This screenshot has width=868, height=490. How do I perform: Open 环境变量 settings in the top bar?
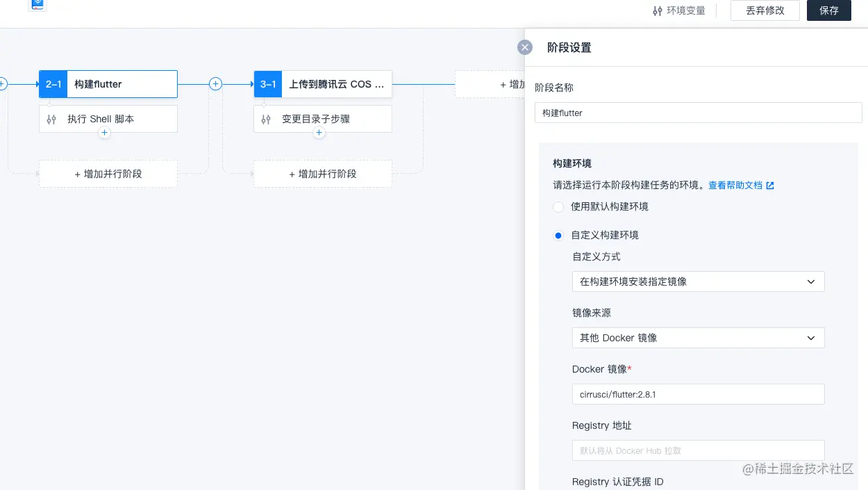tap(679, 10)
